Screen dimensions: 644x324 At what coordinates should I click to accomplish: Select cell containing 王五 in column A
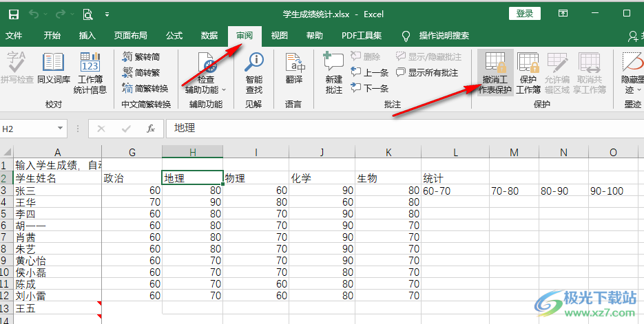[x=57, y=307]
